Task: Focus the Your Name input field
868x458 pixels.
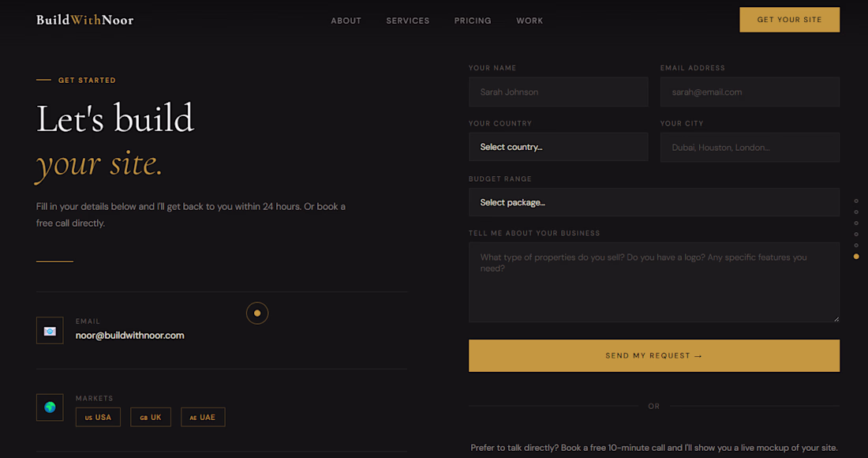Action: 558,92
